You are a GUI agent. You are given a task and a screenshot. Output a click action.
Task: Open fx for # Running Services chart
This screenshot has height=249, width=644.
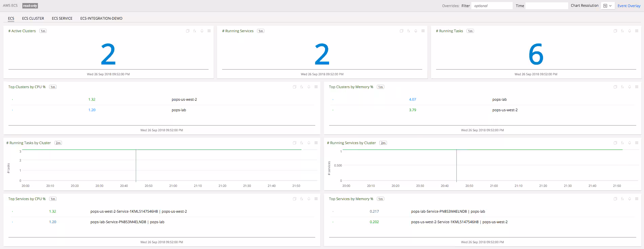[x=409, y=31]
